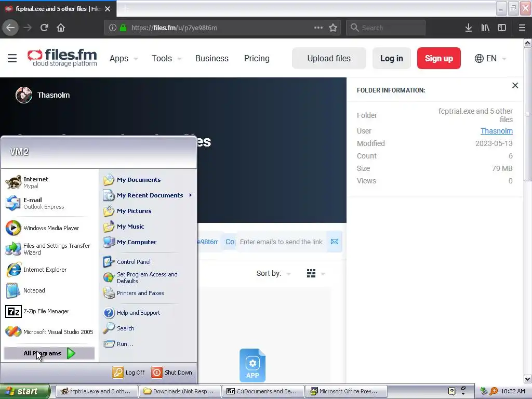Screen dimensions: 532x399
Task: Close the fcptrial.exe browser tab
Action: click(x=108, y=9)
